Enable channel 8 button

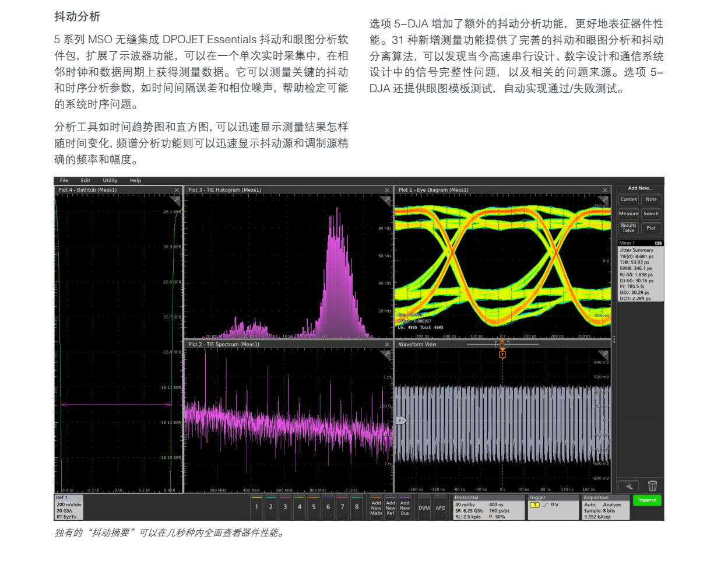point(357,507)
